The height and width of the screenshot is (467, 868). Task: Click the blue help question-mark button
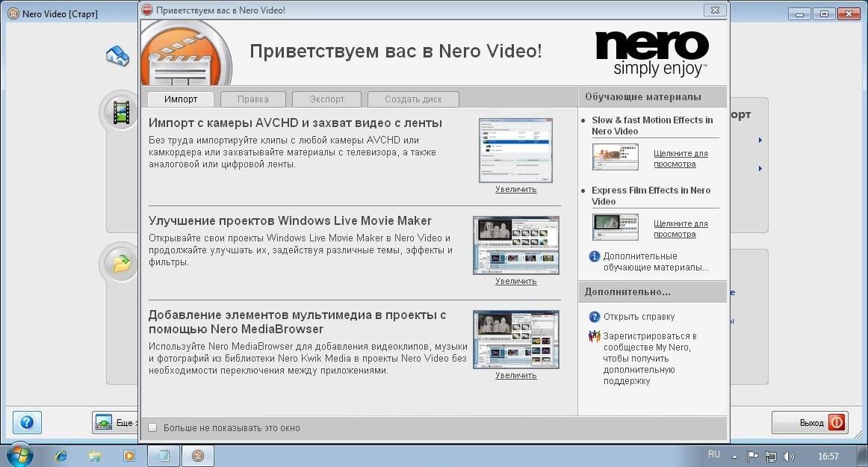click(x=27, y=422)
